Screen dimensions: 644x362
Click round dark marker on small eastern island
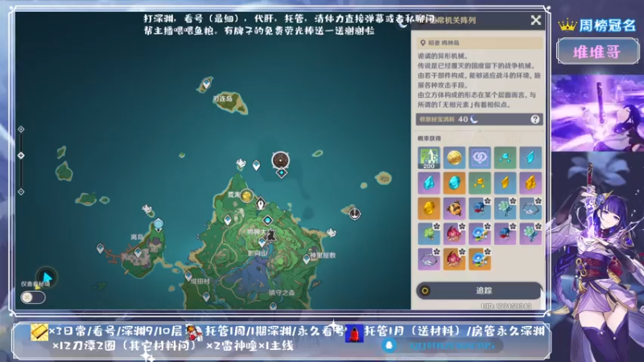point(354,213)
